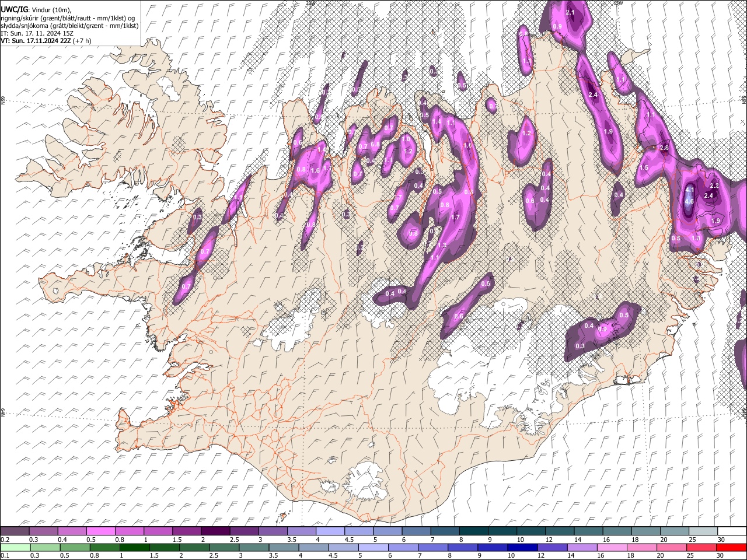Click the 4.6 precipitation value on the map

[689, 202]
